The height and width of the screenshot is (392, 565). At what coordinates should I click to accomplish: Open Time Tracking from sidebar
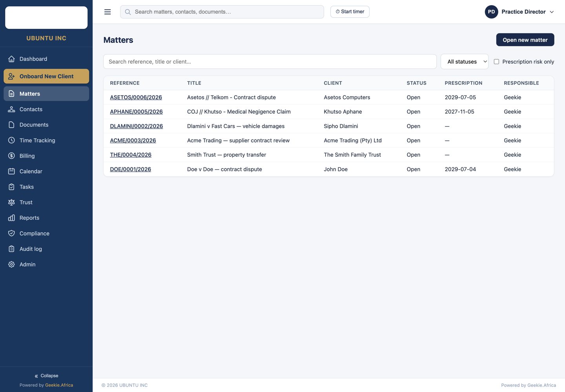pos(46,140)
